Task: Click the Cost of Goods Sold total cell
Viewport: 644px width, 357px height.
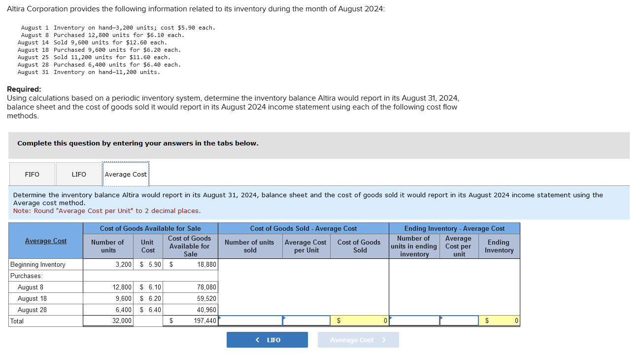Action: coord(360,321)
